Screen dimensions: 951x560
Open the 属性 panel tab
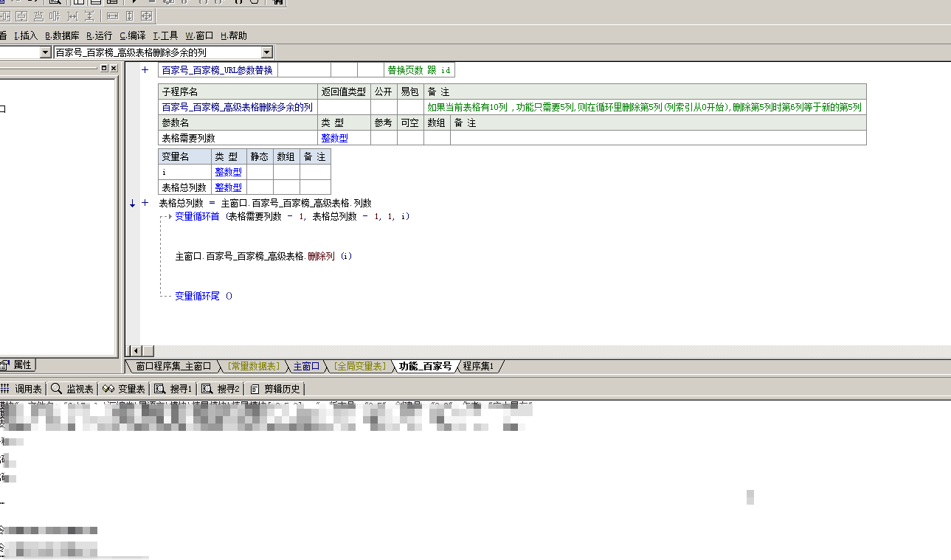(17, 364)
